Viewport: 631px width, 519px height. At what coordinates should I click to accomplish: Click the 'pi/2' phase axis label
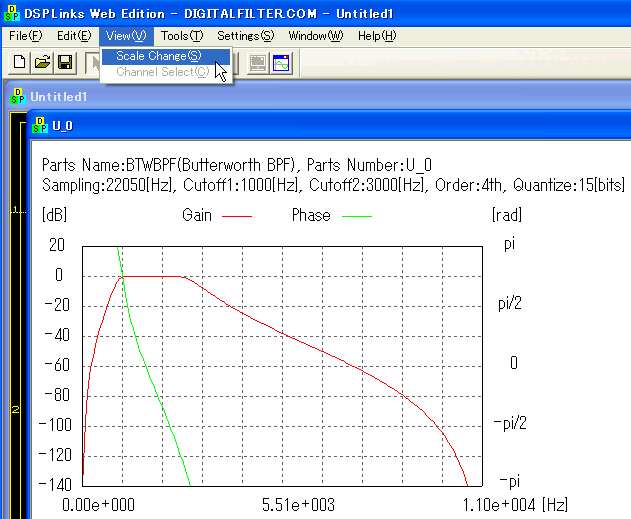coord(510,303)
